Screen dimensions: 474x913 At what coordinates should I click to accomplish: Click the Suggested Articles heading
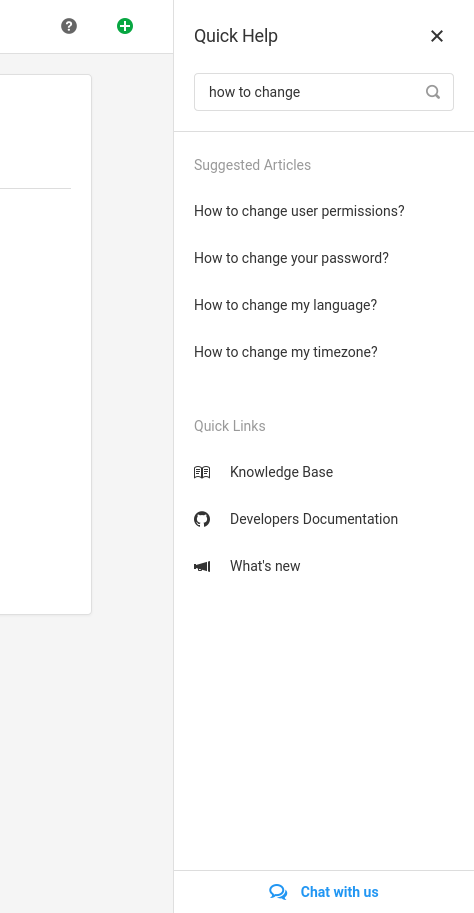tap(252, 165)
